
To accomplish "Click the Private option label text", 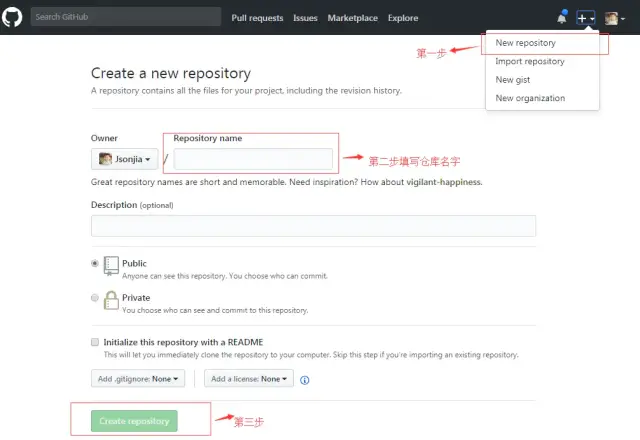I will click(136, 298).
